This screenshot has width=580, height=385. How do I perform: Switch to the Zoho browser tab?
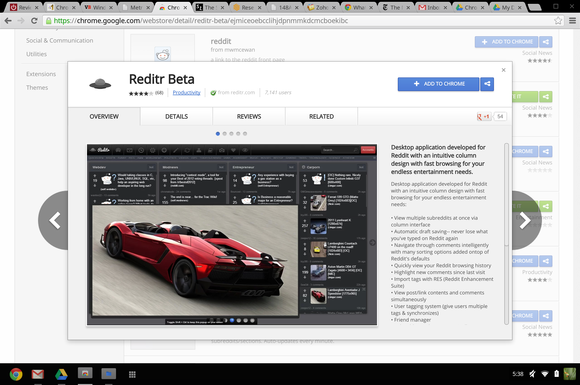point(321,7)
